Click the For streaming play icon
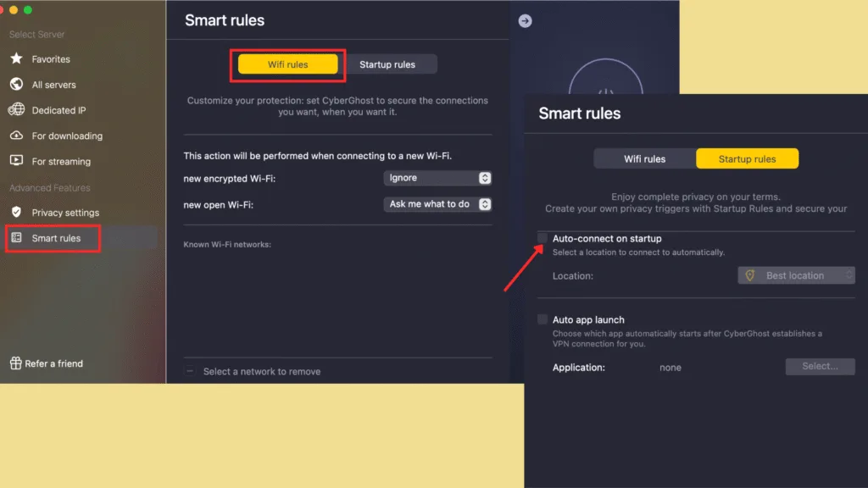The image size is (868, 488). coord(17,161)
